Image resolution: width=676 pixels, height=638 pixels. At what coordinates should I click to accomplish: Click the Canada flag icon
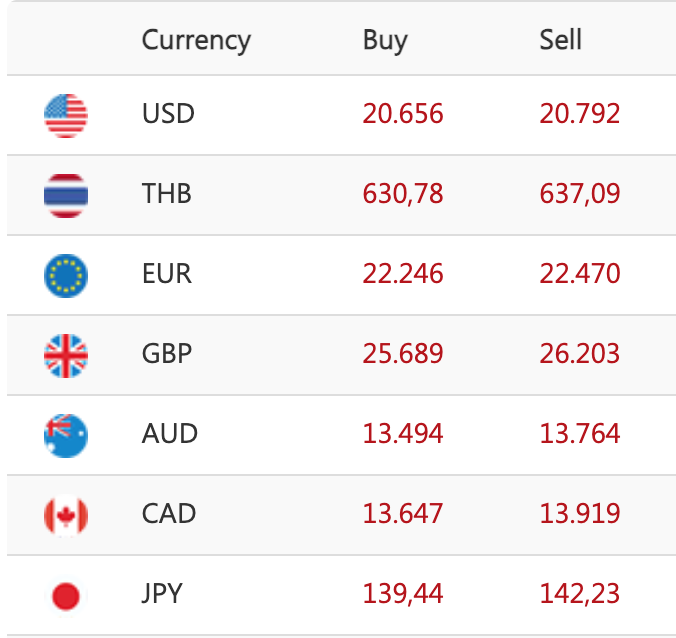66,515
